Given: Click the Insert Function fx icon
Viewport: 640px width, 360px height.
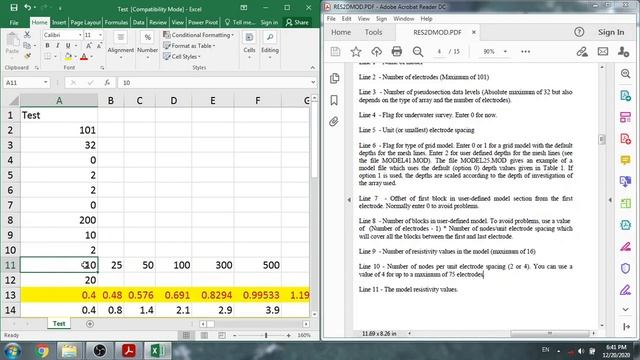Looking at the screenshot, I should tap(107, 82).
